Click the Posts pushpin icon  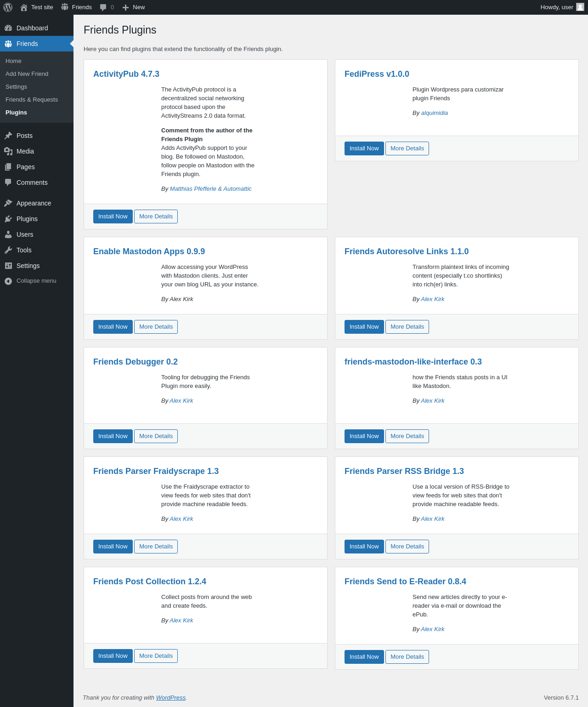pyautogui.click(x=8, y=136)
